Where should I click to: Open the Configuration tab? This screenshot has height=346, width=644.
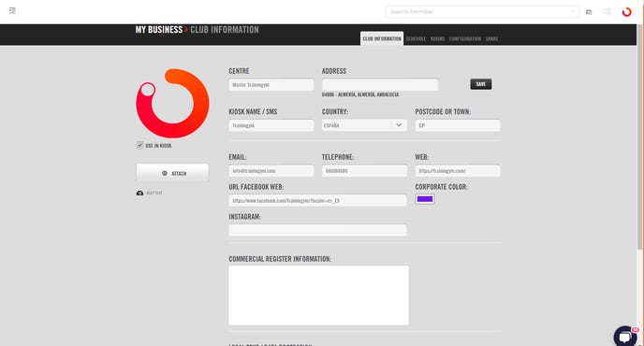pyautogui.click(x=465, y=39)
